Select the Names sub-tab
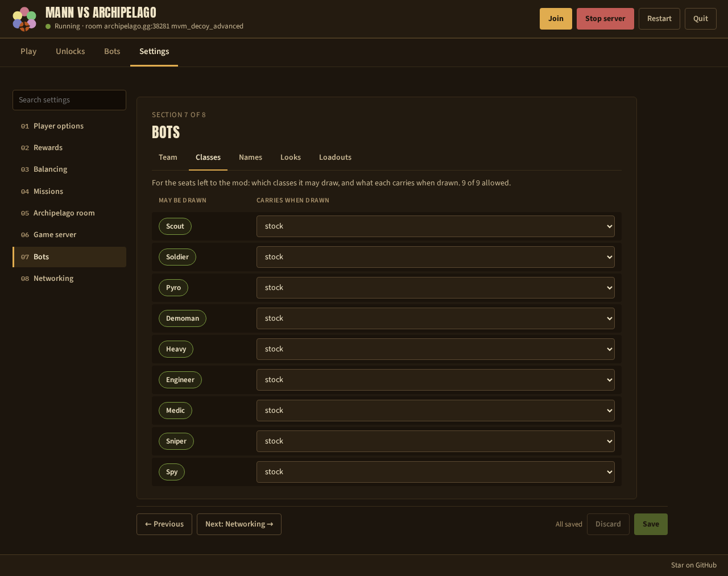 [x=250, y=158]
